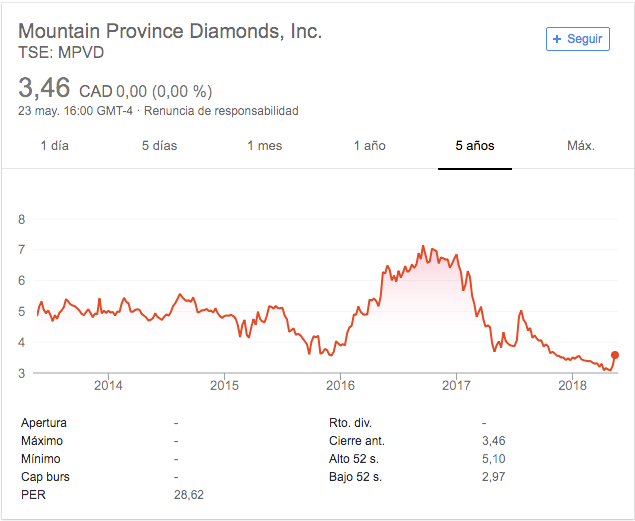
Task: Click the Alto 52 s. value 5,10
Action: pos(493,459)
